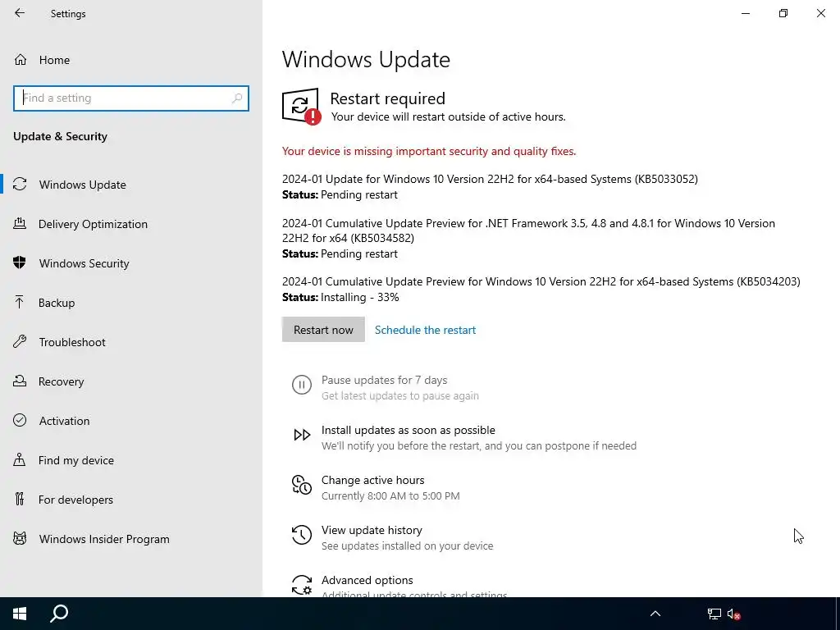Click Schedule the restart link
This screenshot has height=630, width=840.
click(x=425, y=330)
